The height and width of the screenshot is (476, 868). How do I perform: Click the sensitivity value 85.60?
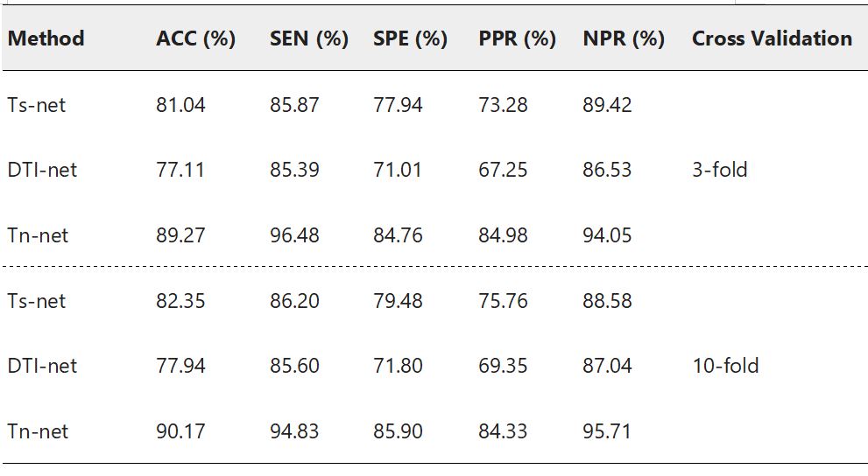294,366
